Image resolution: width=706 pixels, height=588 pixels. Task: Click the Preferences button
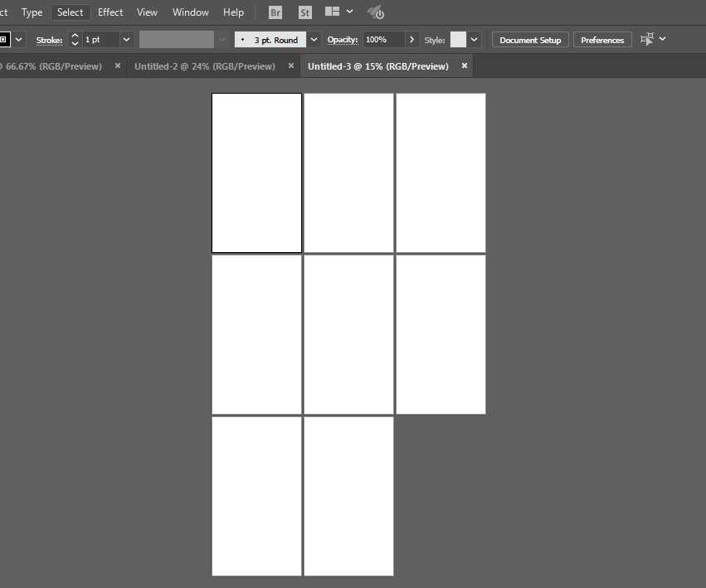[x=602, y=40]
